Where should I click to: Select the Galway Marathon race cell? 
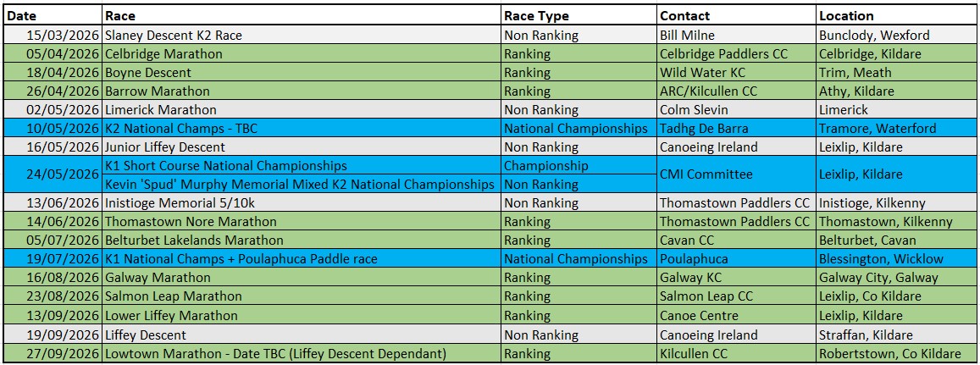[x=301, y=278]
